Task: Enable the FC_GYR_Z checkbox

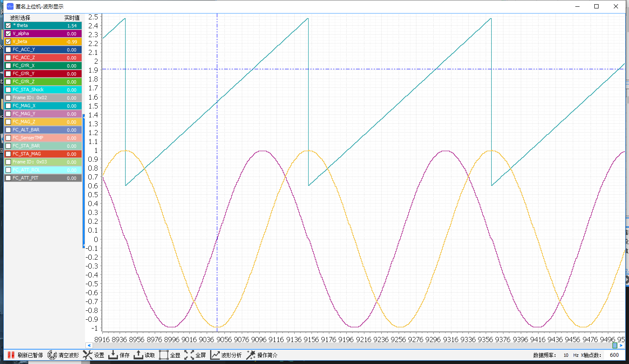Action: pyautogui.click(x=8, y=81)
